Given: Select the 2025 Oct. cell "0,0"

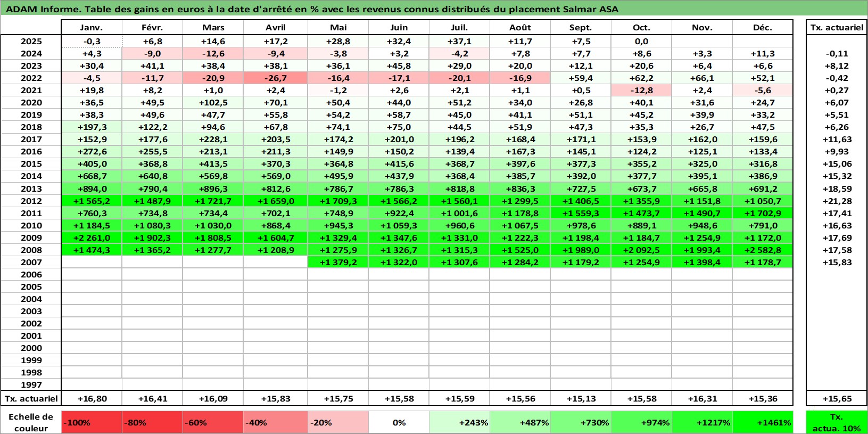Looking at the screenshot, I should [641, 42].
